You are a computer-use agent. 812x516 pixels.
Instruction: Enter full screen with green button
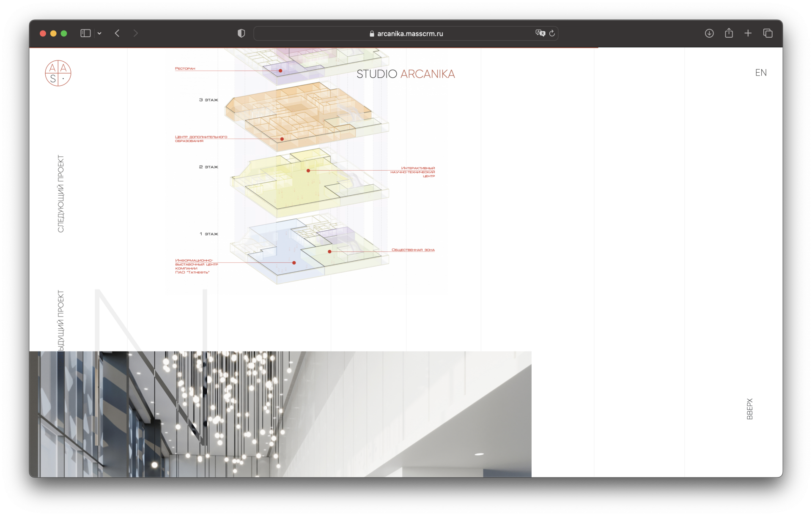tap(64, 33)
